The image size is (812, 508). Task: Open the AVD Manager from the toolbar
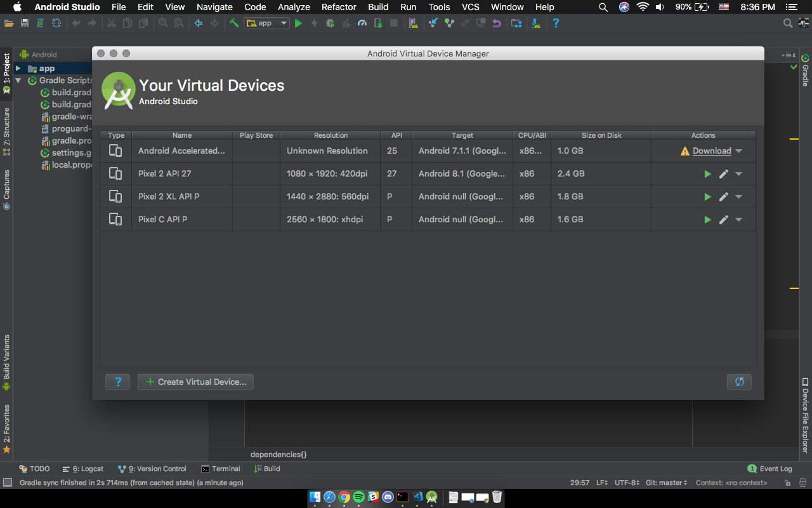pyautogui.click(x=413, y=23)
